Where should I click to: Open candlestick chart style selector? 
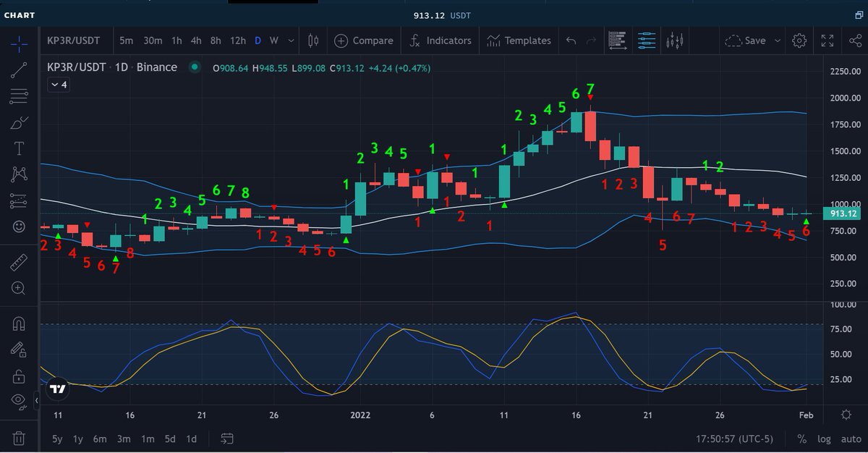click(313, 41)
